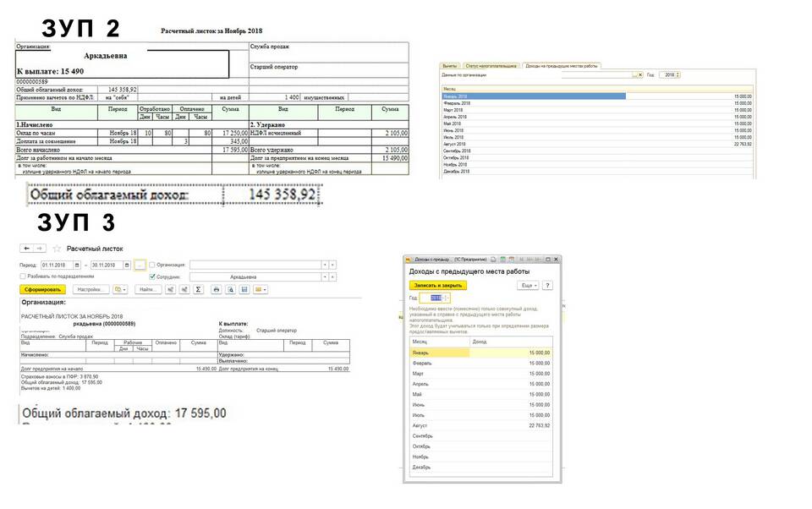Click the collapse all groups icon
812x509 pixels.
tap(184, 289)
